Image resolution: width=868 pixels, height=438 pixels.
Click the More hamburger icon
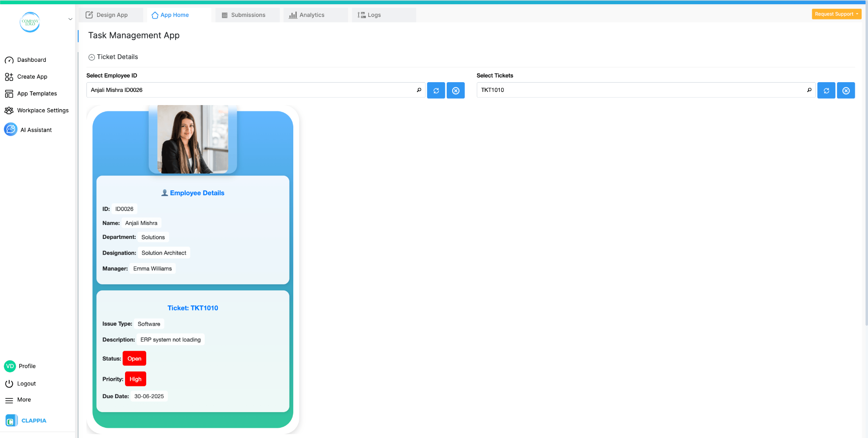pos(9,400)
